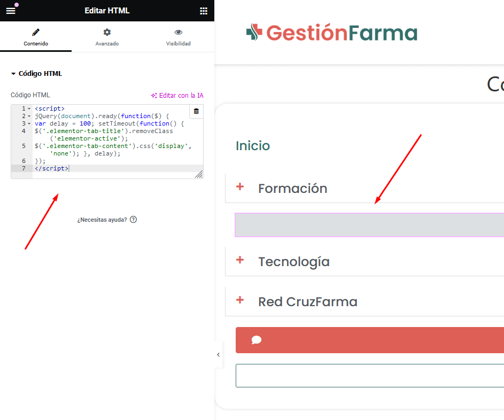Image resolution: width=504 pixels, height=420 pixels.
Task: Click the red chat bubble button
Action: 370,340
